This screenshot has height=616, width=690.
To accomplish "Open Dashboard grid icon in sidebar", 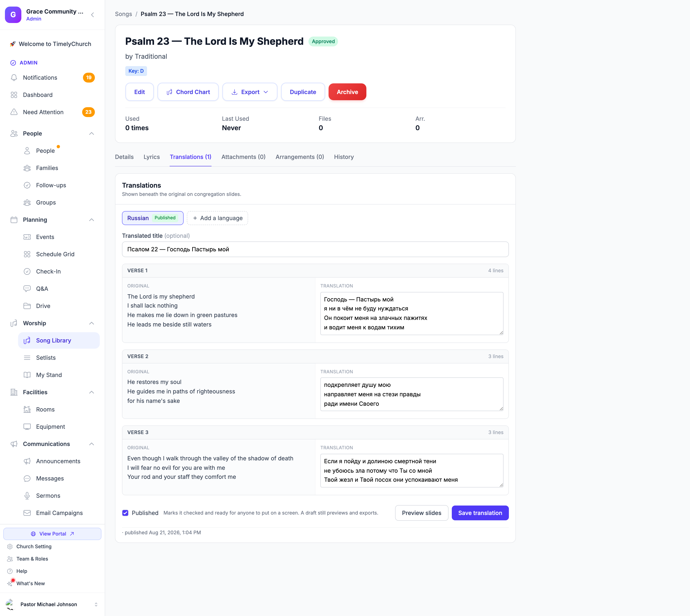I will (x=14, y=95).
